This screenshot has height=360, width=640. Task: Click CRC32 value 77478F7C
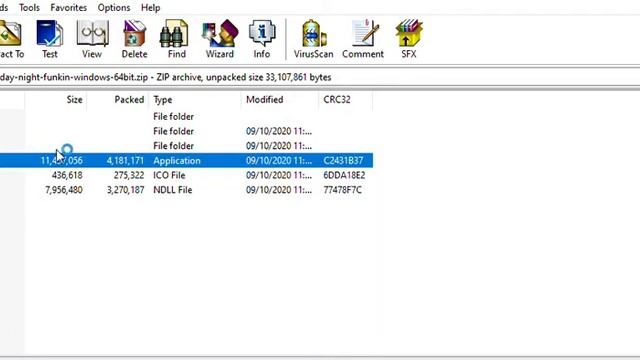[x=342, y=190]
